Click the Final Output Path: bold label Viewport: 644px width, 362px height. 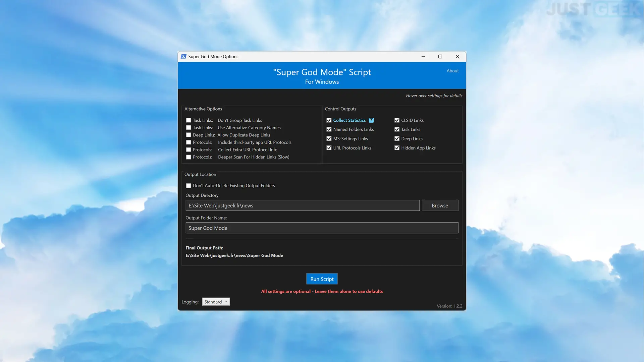point(204,248)
